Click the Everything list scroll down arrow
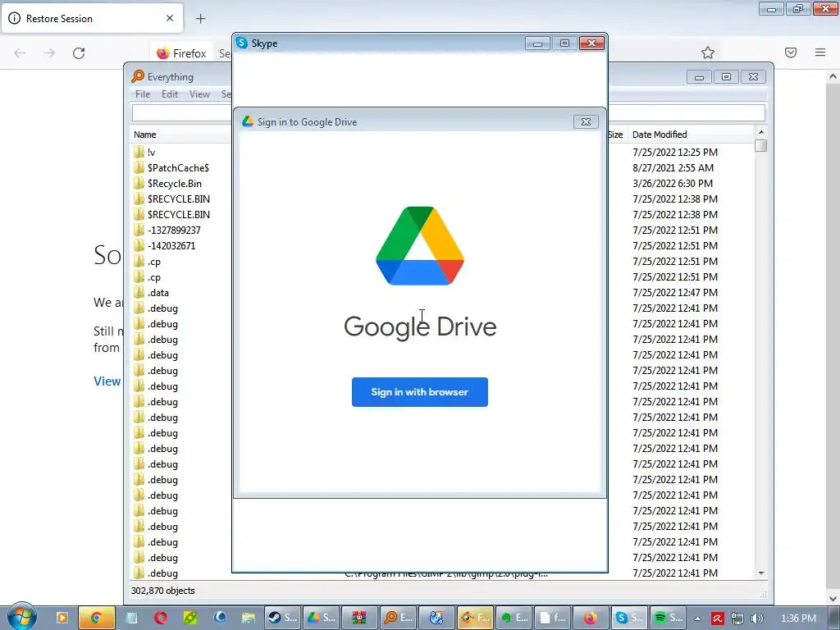This screenshot has width=840, height=630. 761,573
